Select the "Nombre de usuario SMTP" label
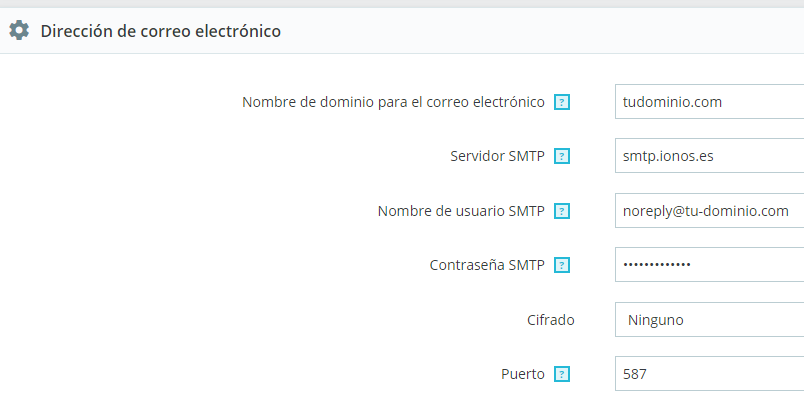The image size is (804, 414). (x=461, y=211)
